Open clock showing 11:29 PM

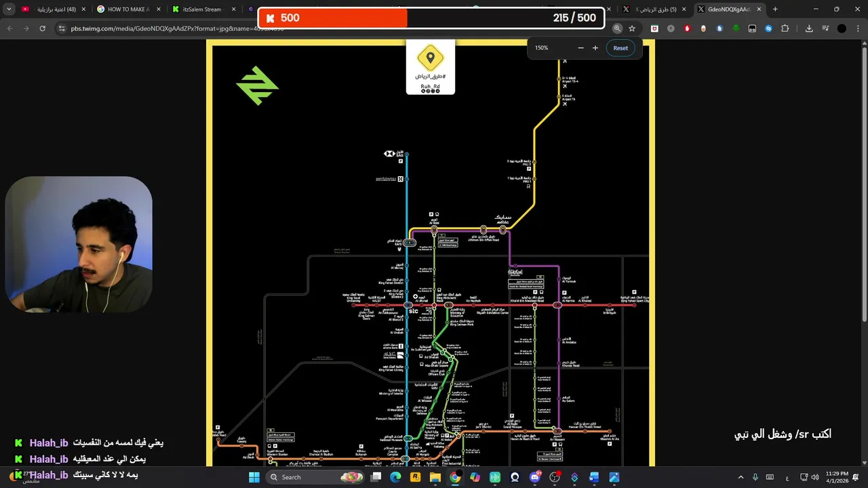click(x=837, y=477)
